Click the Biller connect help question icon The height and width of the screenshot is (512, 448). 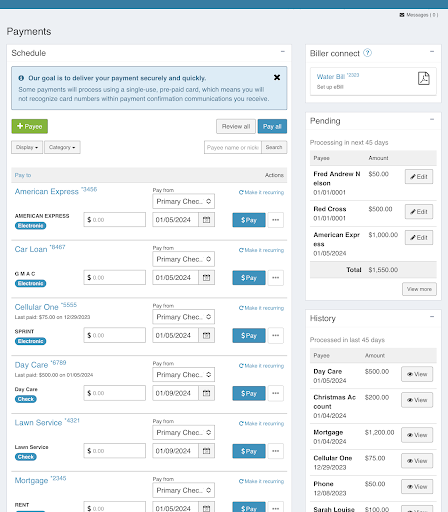pos(367,53)
